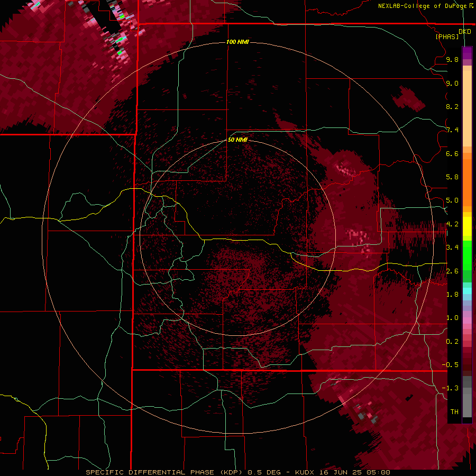Click the 100 NMI range ring label
Image resolution: width=476 pixels, height=476 pixels.
(x=237, y=42)
